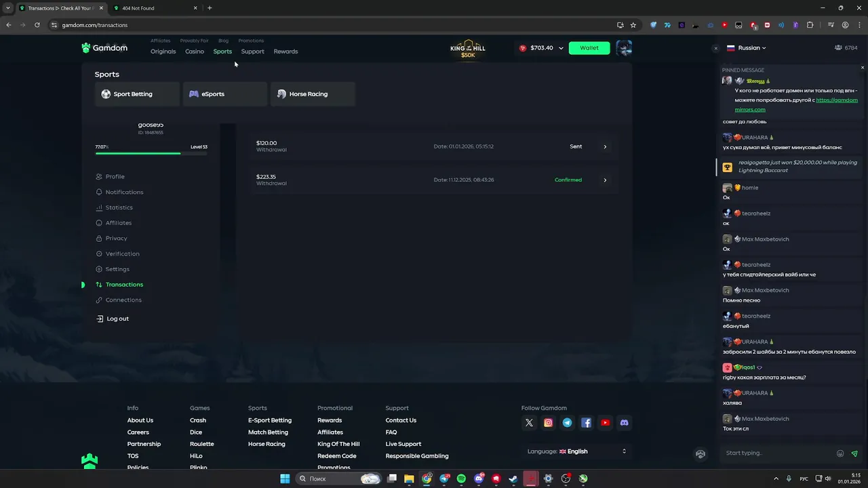The height and width of the screenshot is (488, 868).
Task: Expand the $120.00 withdrawal row chevron
Action: [x=605, y=146]
